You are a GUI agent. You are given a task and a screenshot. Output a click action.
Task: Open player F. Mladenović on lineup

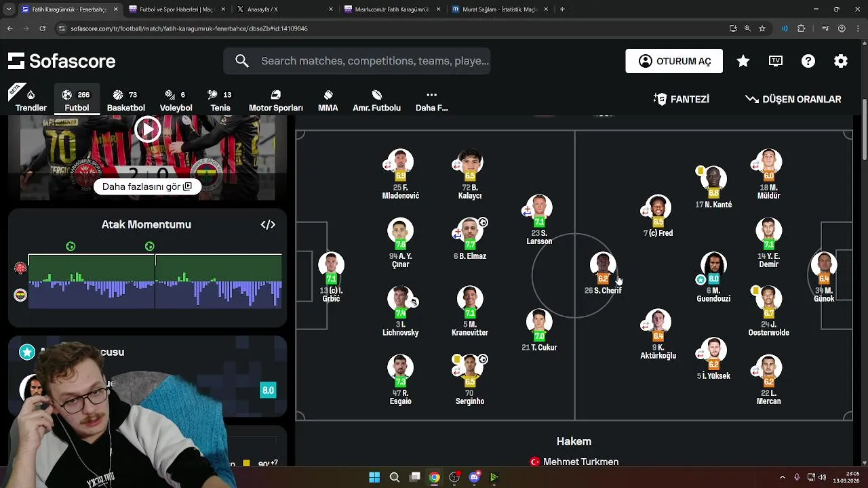tap(401, 174)
